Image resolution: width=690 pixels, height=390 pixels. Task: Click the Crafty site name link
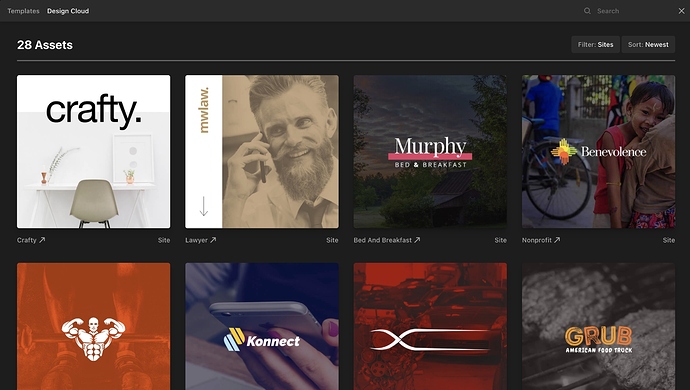point(26,240)
